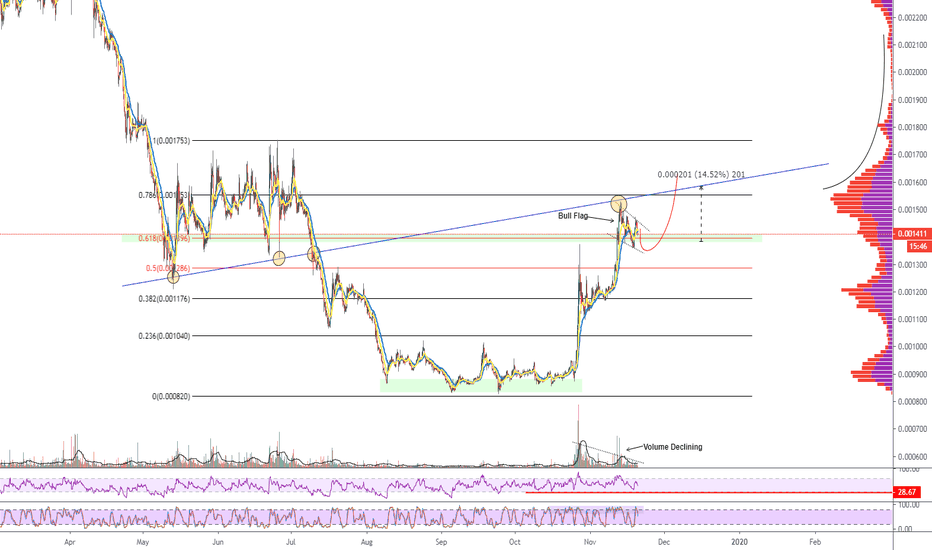Select the 0.5 Fibonacci level label

click(x=168, y=268)
